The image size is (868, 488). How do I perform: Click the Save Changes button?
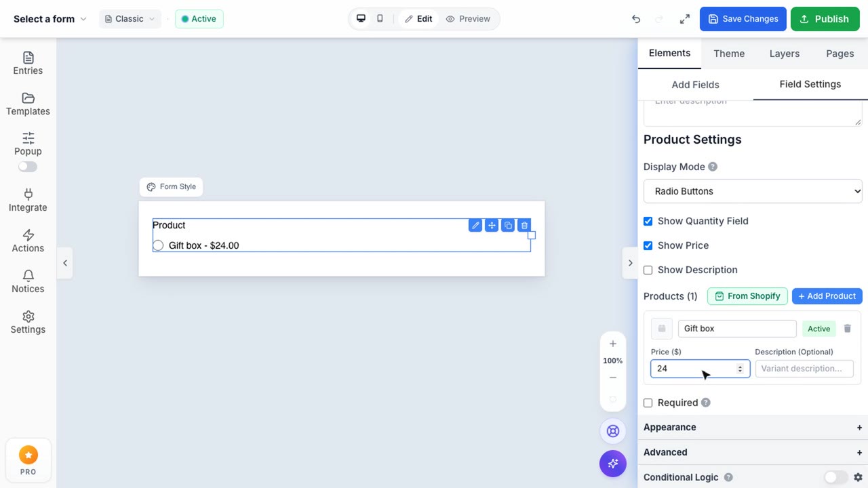tap(743, 19)
